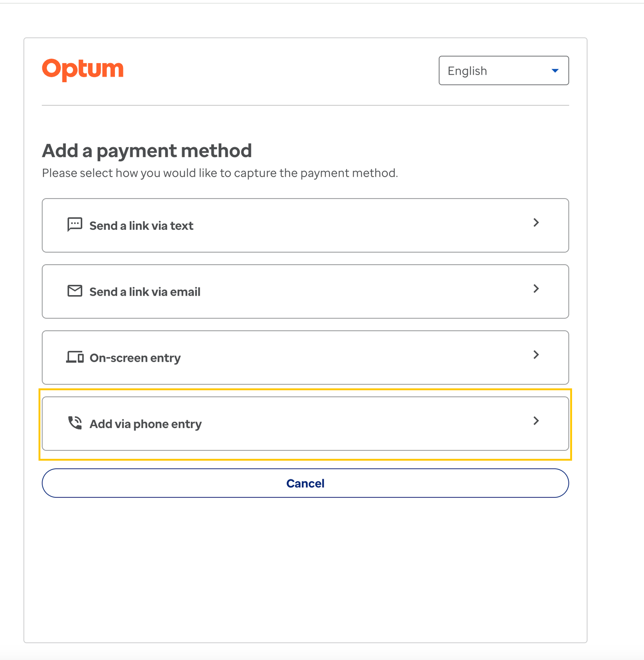644x660 pixels.
Task: Click the arrow beside On-screen entry
Action: pyautogui.click(x=536, y=355)
